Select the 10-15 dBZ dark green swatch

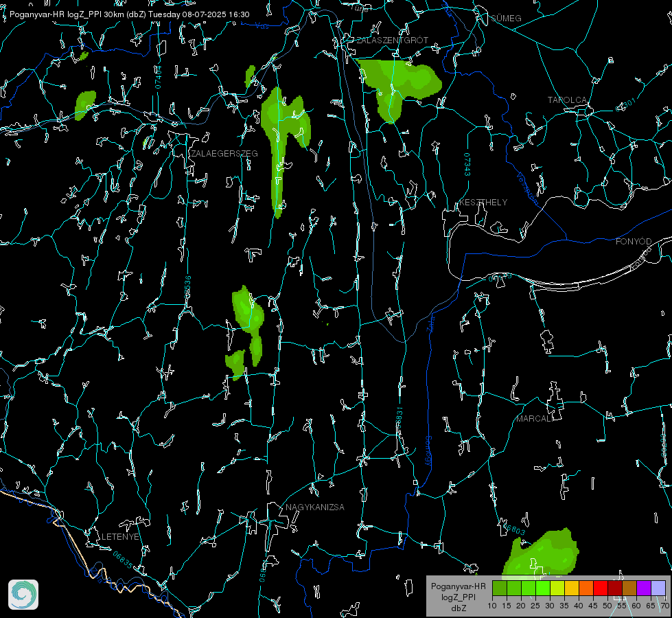[500, 588]
